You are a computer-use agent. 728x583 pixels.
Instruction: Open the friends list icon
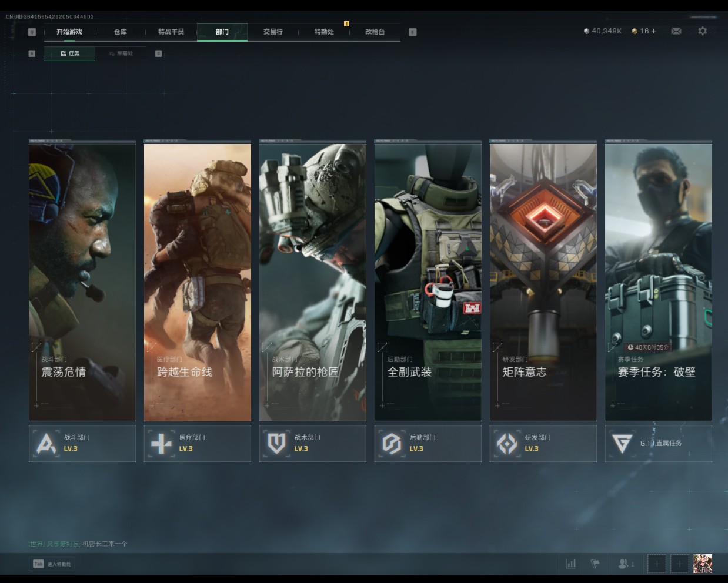(x=626, y=564)
